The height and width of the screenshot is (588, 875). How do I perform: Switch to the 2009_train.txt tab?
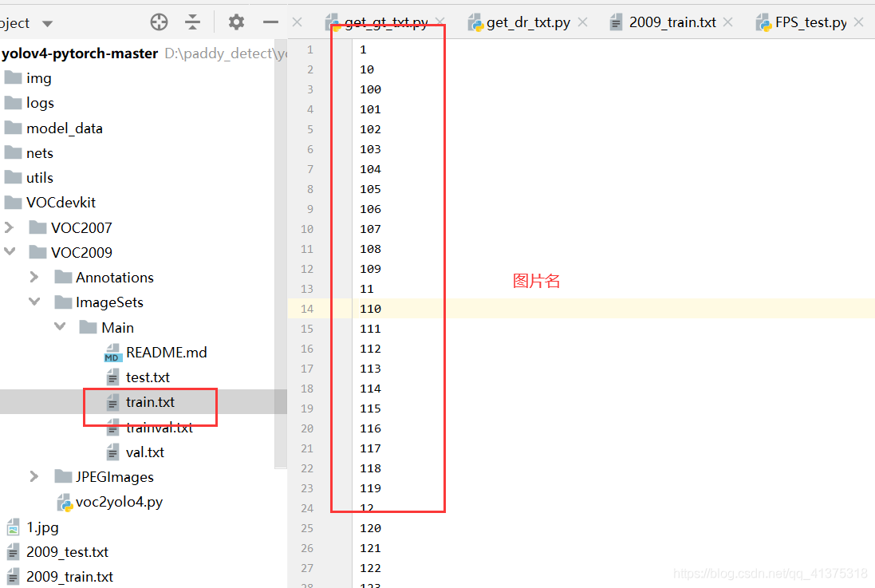coord(672,22)
